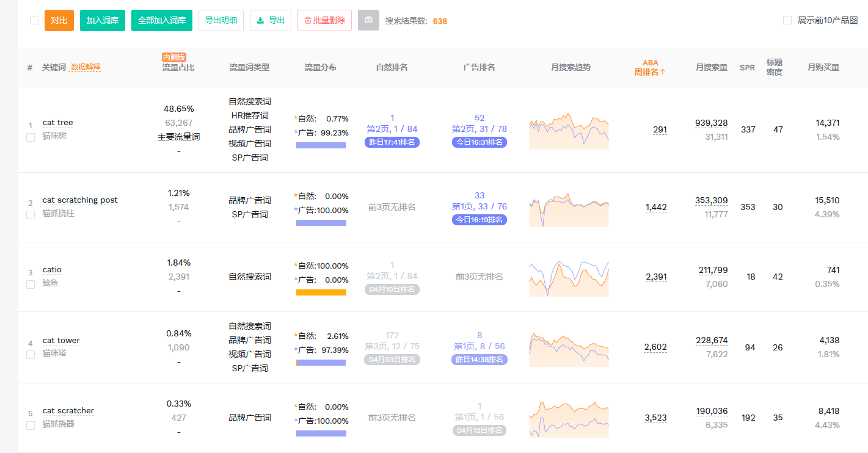Open the 数据解释 link

point(86,67)
